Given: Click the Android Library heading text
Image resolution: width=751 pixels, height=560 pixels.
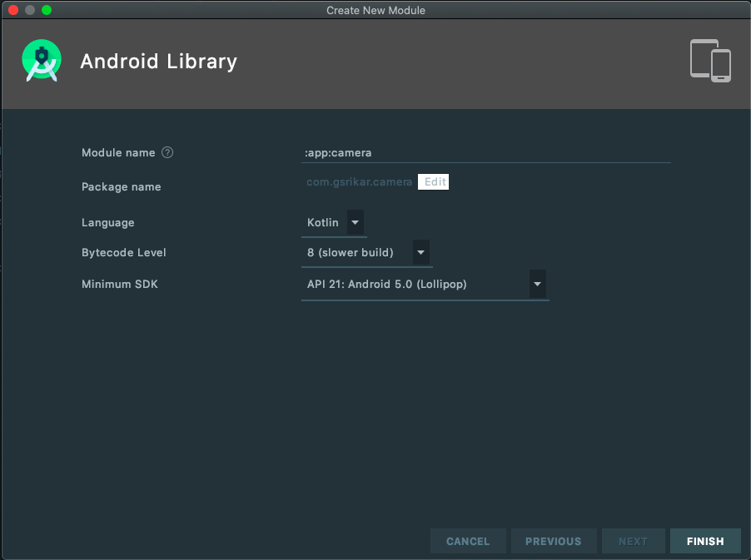Looking at the screenshot, I should [x=158, y=61].
